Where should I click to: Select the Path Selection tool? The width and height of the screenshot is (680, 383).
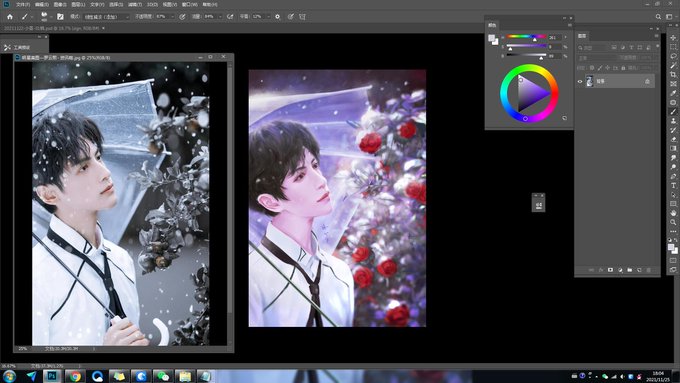tap(673, 195)
